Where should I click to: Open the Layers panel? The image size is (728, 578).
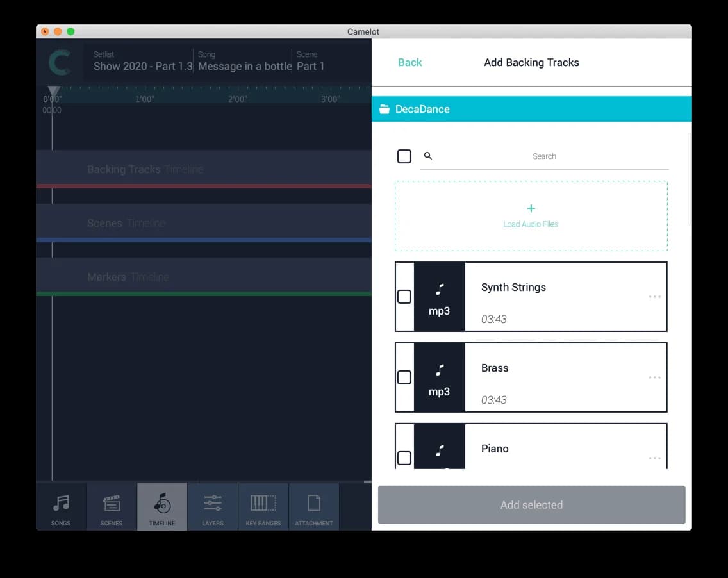click(212, 506)
